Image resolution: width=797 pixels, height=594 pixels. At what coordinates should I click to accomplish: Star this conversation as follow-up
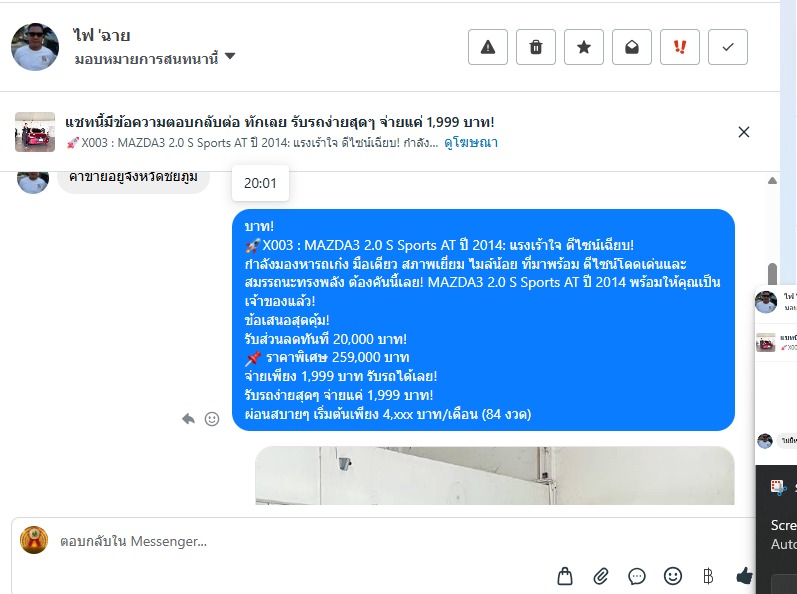pyautogui.click(x=584, y=47)
